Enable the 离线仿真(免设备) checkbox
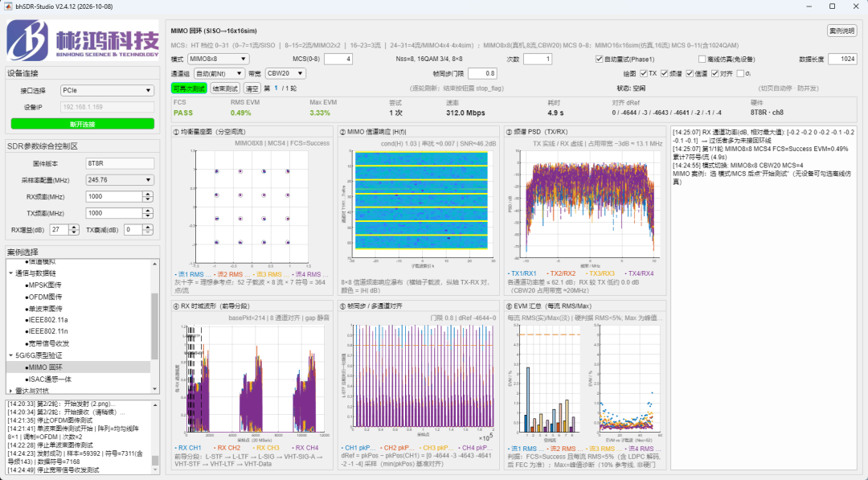 (702, 59)
